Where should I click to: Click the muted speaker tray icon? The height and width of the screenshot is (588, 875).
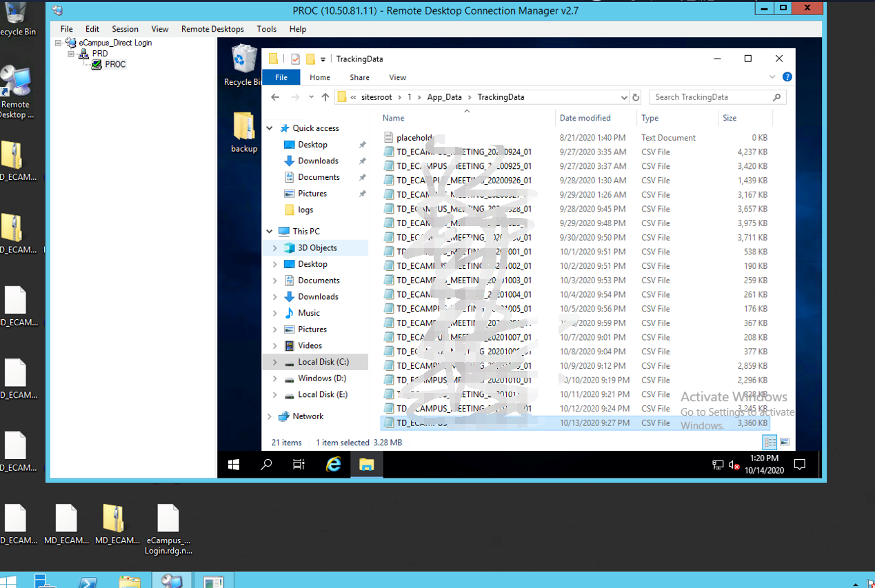point(735,465)
